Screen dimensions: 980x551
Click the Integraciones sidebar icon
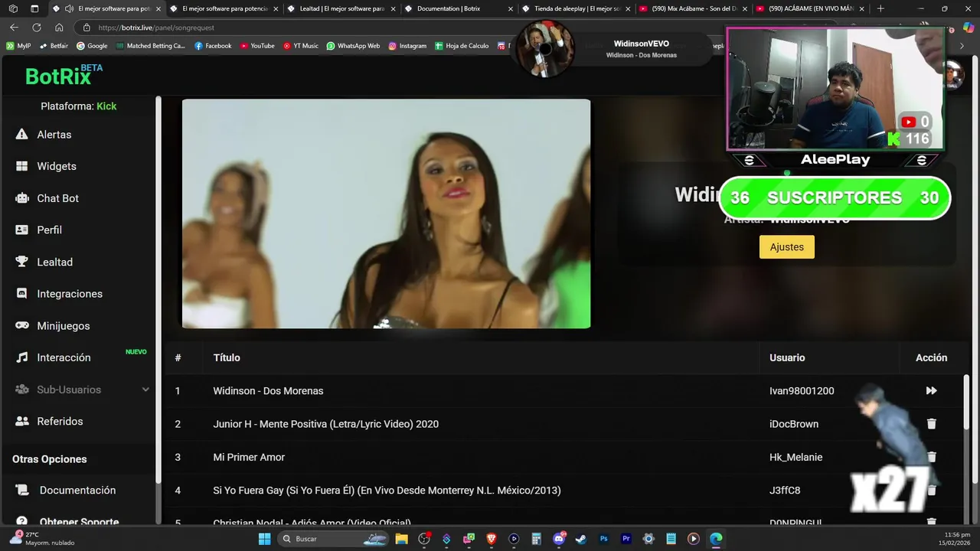pyautogui.click(x=22, y=294)
